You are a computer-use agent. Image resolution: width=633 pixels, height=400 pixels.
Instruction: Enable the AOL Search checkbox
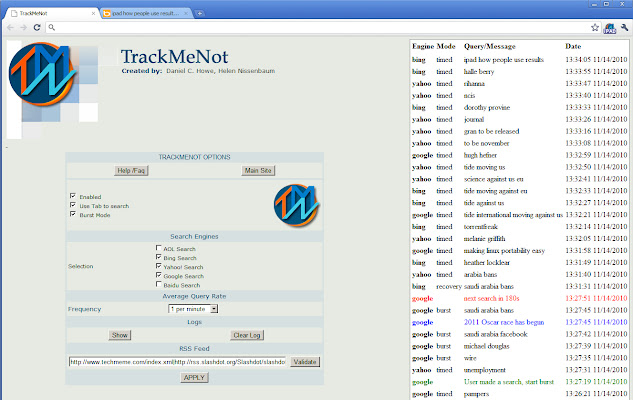tap(159, 248)
